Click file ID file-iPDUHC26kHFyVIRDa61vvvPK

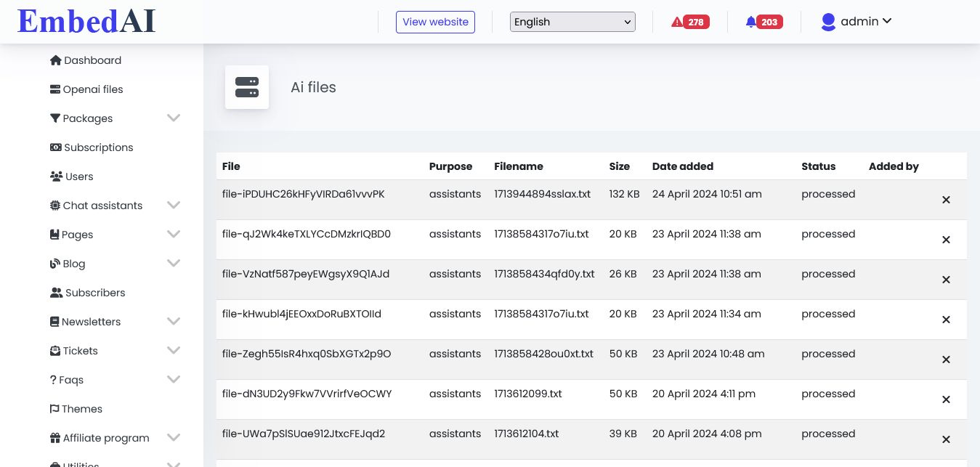(x=304, y=194)
